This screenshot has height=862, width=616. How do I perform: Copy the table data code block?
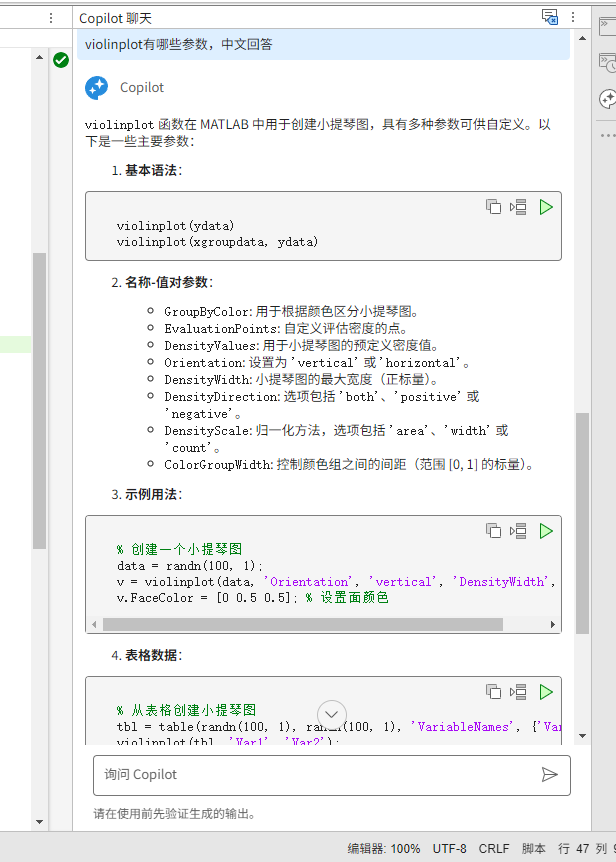pos(493,692)
